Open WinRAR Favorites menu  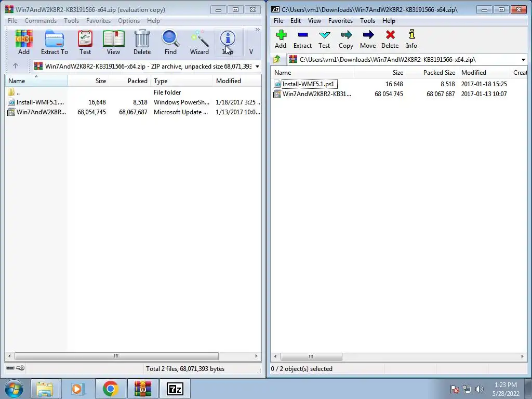coord(98,21)
